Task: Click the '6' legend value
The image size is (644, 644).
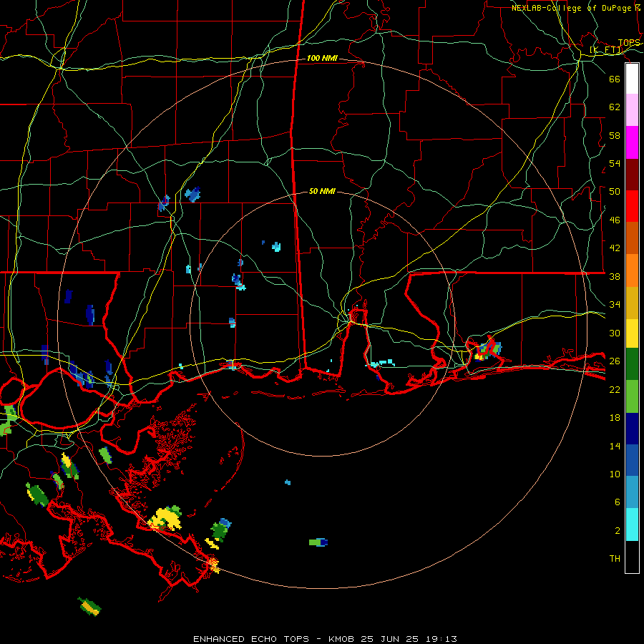Action: 618,502
